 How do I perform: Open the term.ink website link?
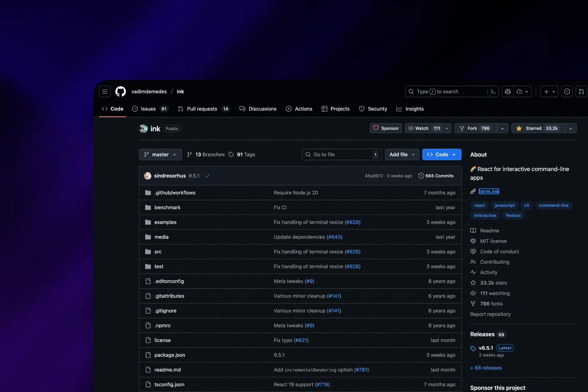click(489, 191)
